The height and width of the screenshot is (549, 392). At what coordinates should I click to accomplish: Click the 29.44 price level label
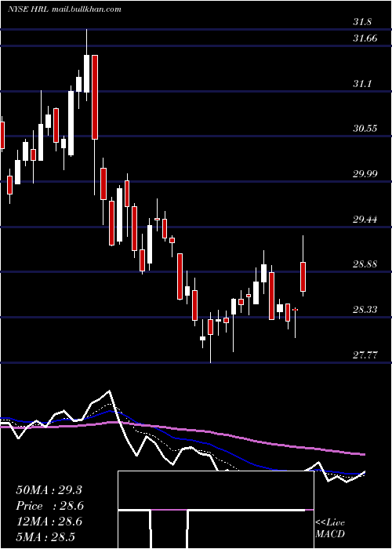point(365,220)
